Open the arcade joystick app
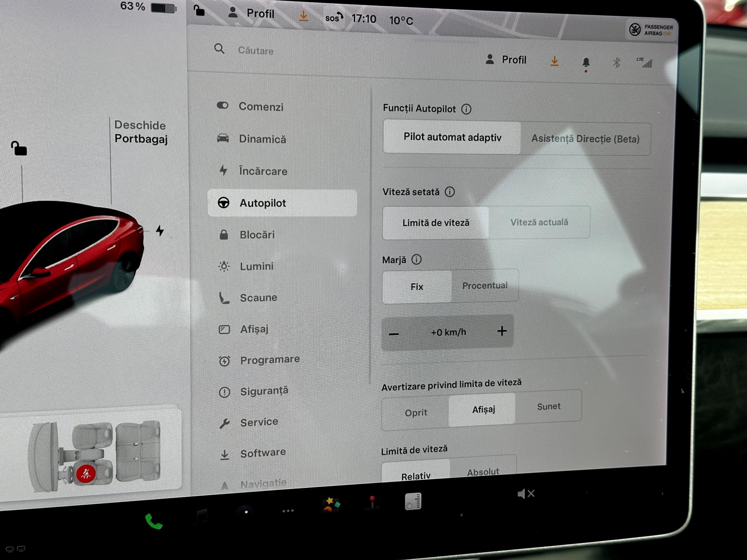This screenshot has width=747, height=560. pyautogui.click(x=373, y=502)
